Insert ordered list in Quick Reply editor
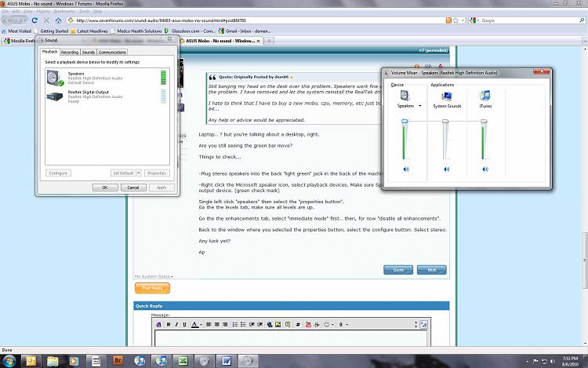 235,325
